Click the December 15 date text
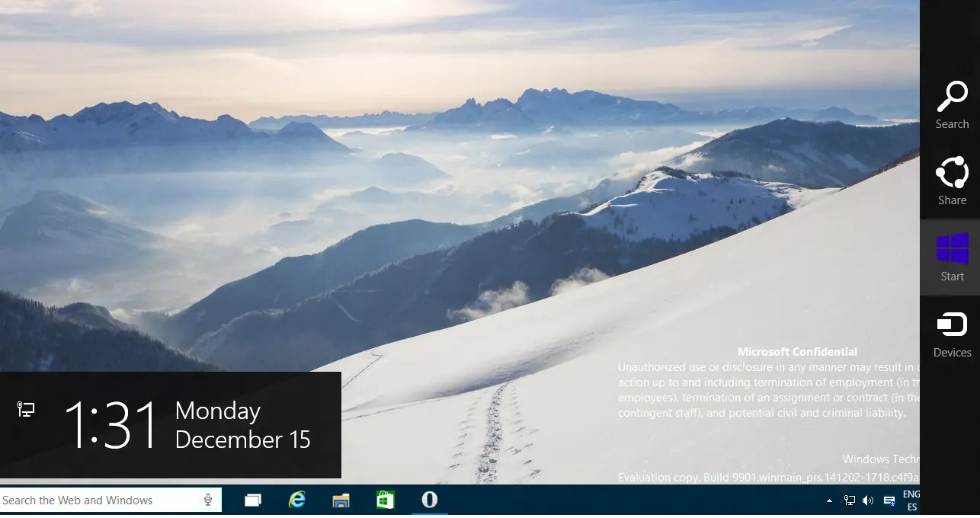 pyautogui.click(x=243, y=440)
